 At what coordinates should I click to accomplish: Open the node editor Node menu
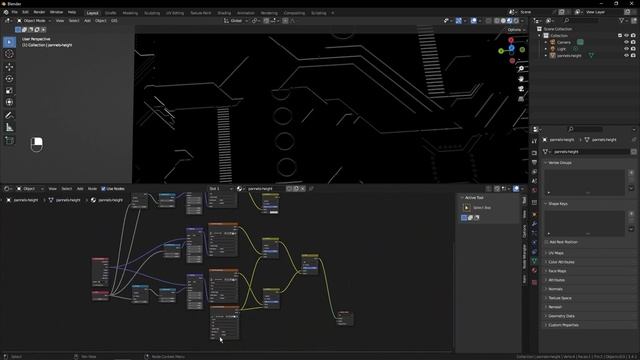(x=92, y=189)
